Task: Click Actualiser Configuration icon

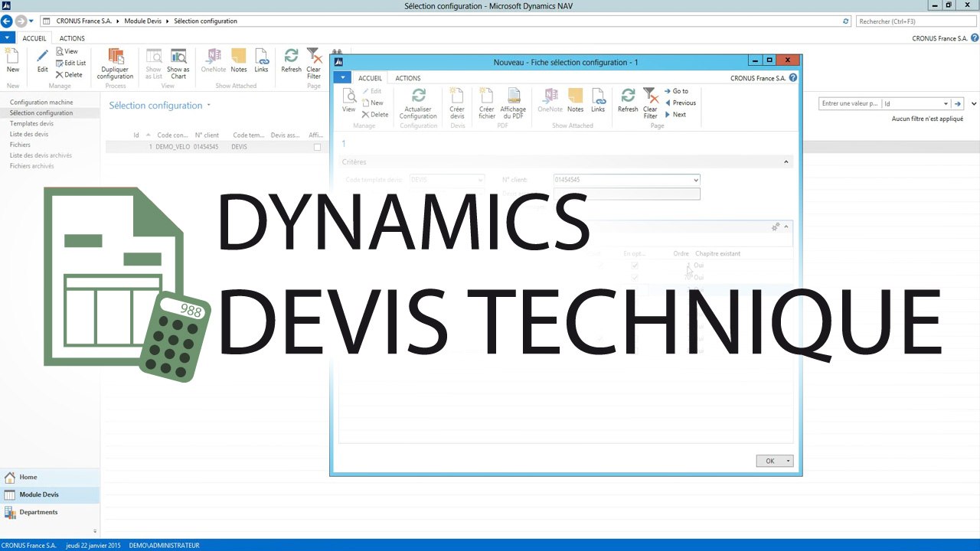Action: [418, 96]
